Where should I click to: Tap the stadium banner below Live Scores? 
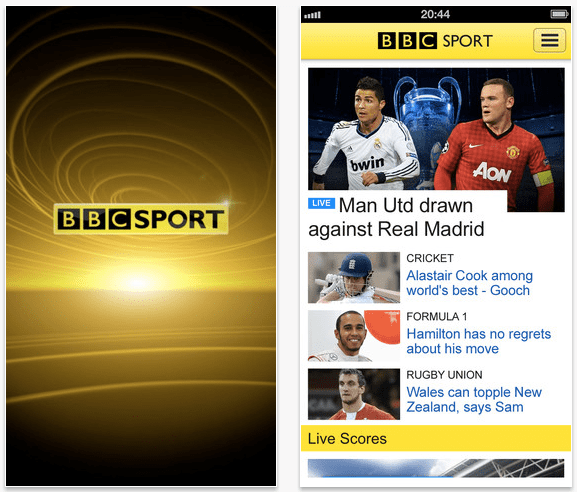tap(436, 468)
